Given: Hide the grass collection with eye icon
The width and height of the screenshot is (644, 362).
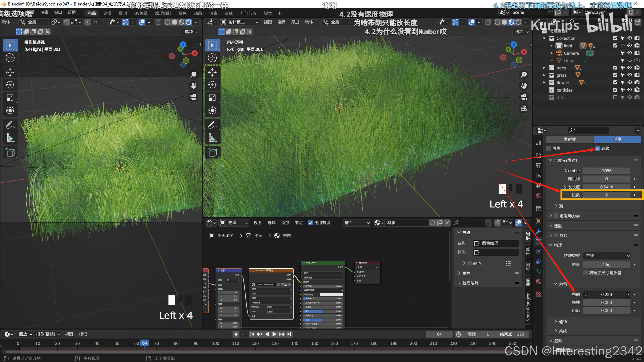Looking at the screenshot, I should [630, 75].
